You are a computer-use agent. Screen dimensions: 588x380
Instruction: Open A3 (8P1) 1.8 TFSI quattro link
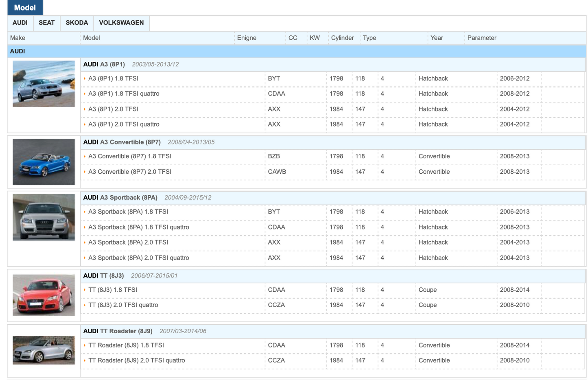pos(124,94)
